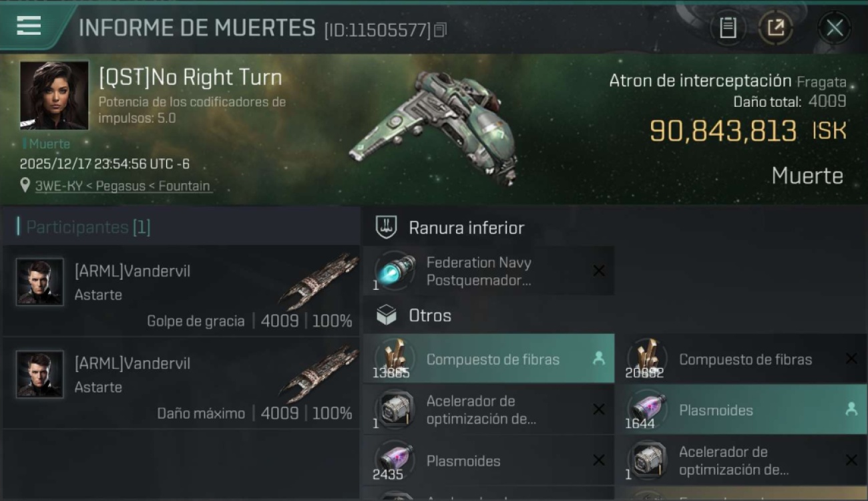Select the highlighted Compuesto de fibras 13865 item
The height and width of the screenshot is (501, 868).
[x=489, y=359]
